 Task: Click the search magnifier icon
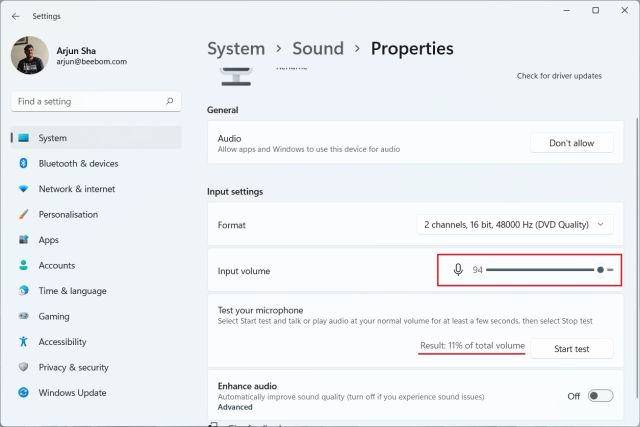[171, 101]
